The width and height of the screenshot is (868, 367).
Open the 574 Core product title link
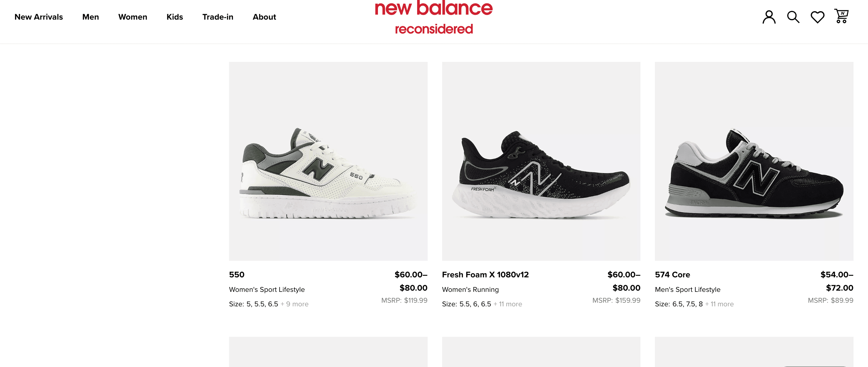click(672, 275)
